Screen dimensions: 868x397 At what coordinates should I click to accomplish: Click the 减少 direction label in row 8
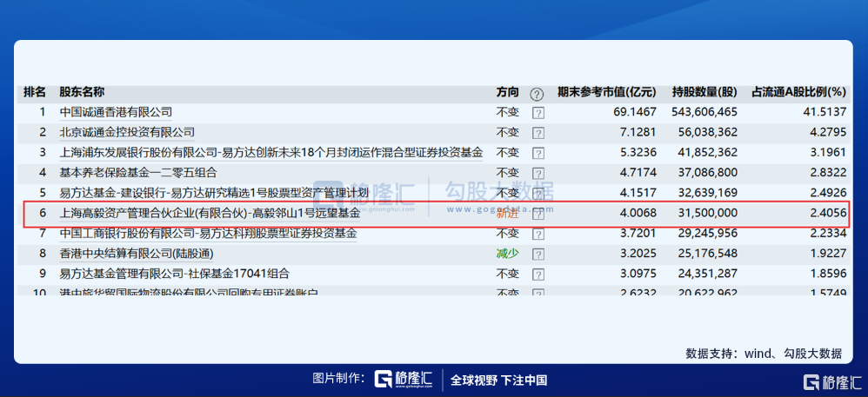click(x=508, y=254)
